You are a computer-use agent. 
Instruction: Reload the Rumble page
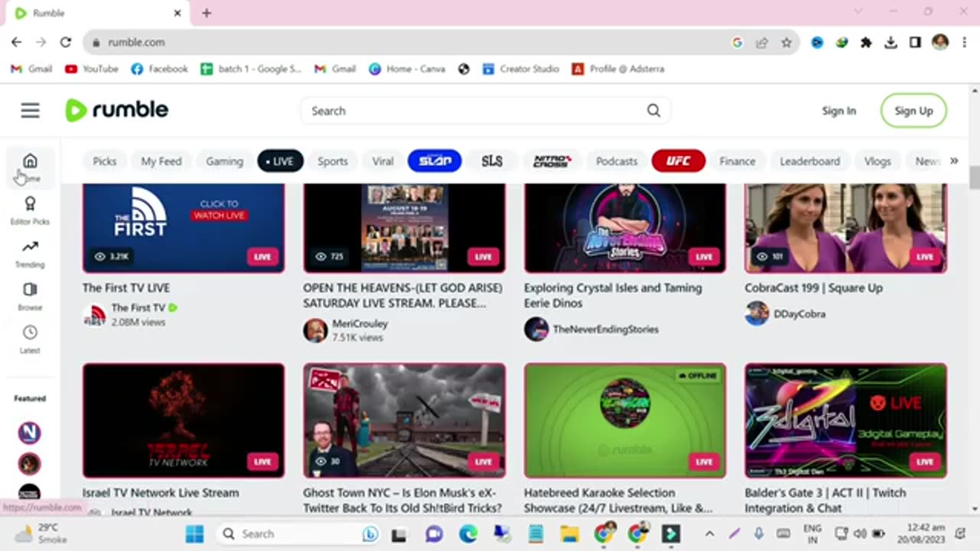click(x=66, y=42)
